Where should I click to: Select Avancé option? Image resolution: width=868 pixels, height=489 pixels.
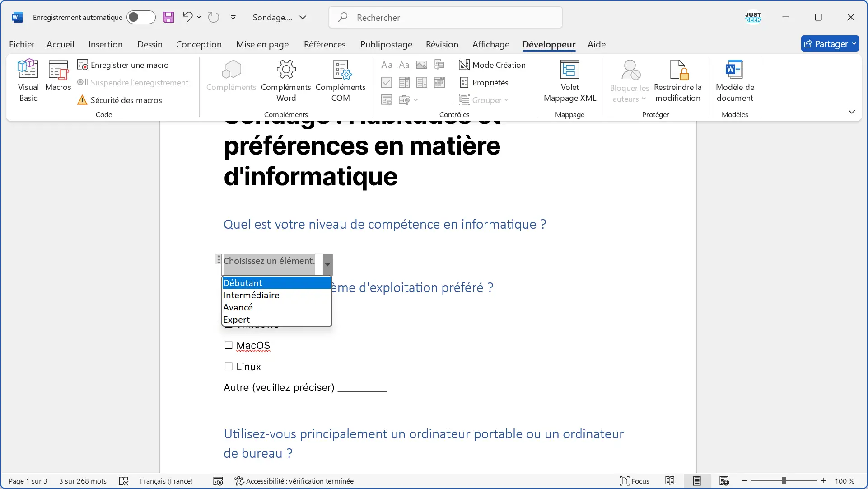(x=277, y=307)
